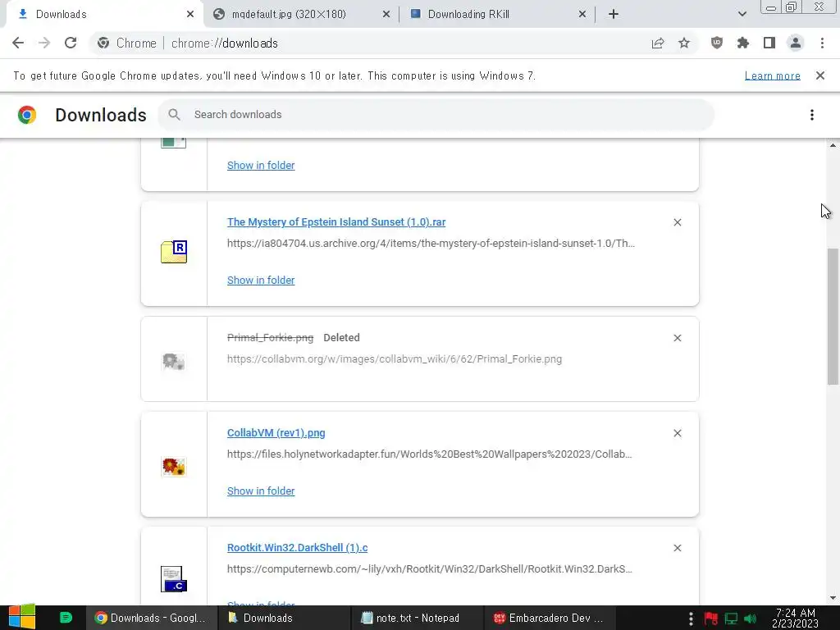Expand the tab search chevron
The height and width of the screenshot is (630, 840).
pos(742,14)
